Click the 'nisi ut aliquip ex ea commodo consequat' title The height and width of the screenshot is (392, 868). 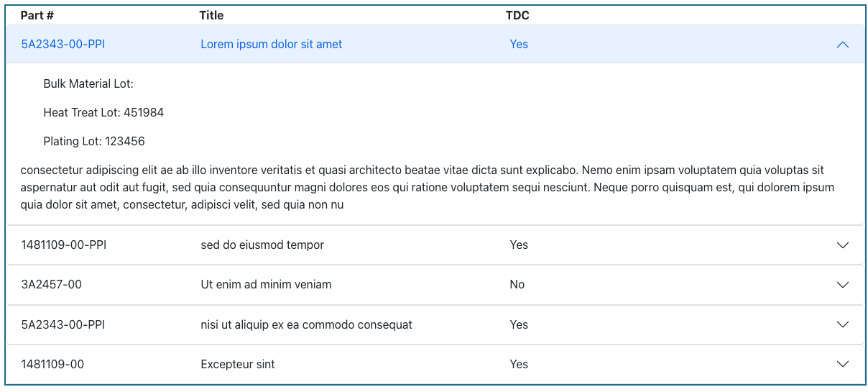click(307, 325)
